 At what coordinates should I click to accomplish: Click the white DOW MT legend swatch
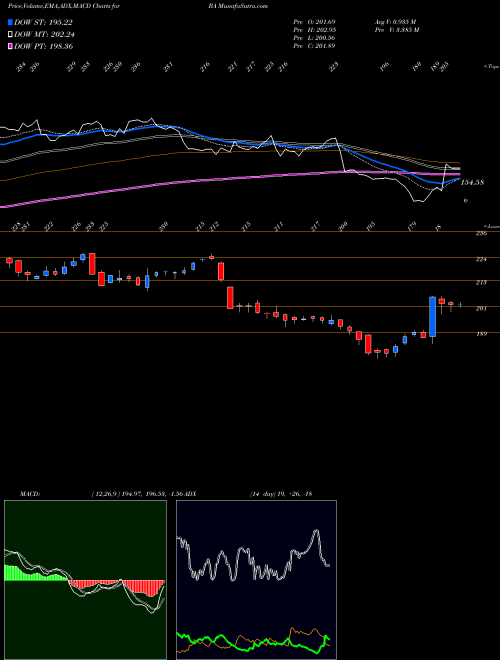11,34
